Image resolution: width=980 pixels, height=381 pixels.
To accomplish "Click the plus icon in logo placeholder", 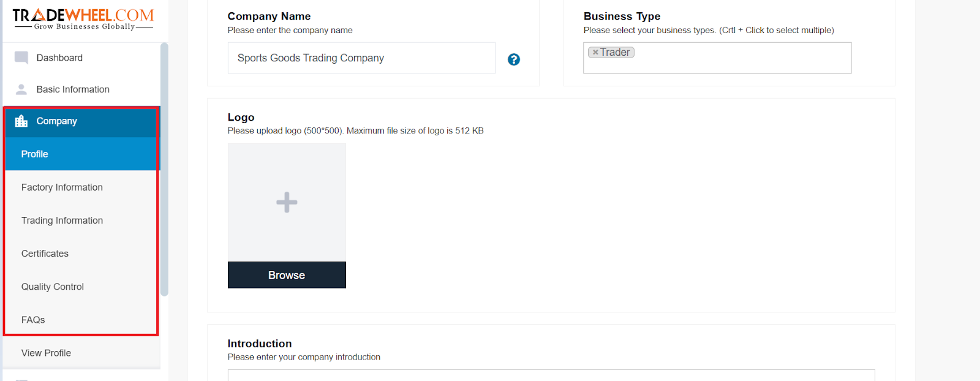I will pos(287,202).
